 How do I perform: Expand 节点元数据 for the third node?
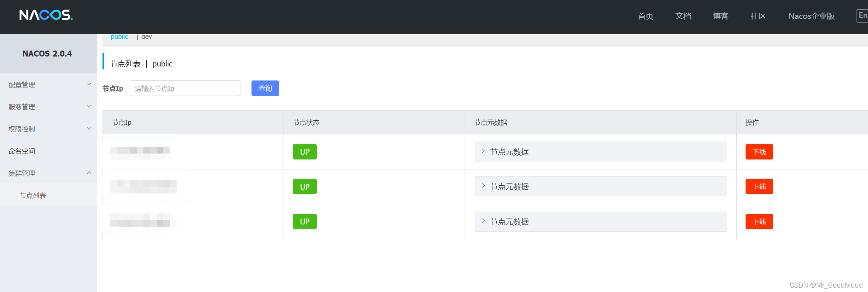[x=509, y=221]
